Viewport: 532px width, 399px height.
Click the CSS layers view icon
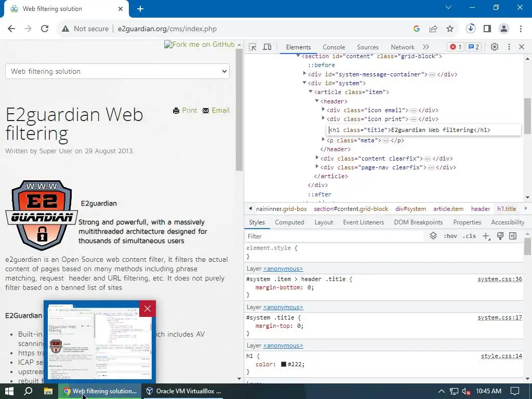[433, 236]
